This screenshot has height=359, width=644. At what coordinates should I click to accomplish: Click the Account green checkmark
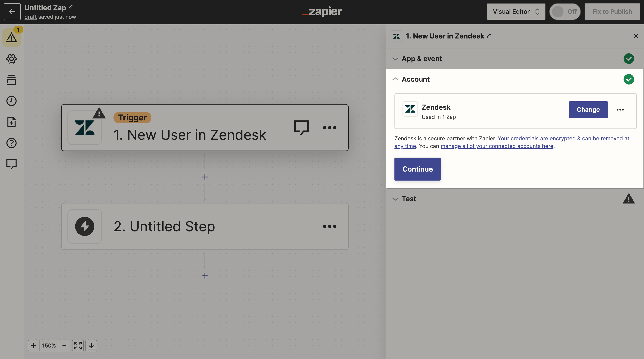coord(628,79)
